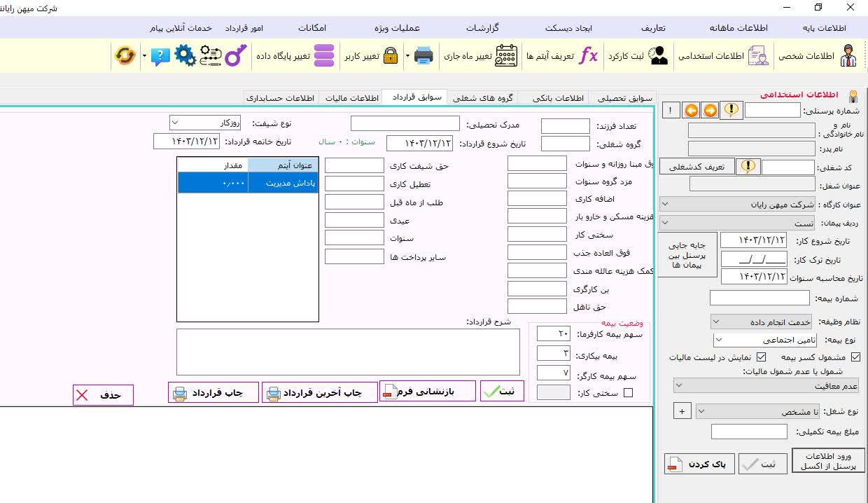Viewport: 868px width, 503px height.
Task: Click the purple key icon in toolbar
Action: [x=236, y=55]
